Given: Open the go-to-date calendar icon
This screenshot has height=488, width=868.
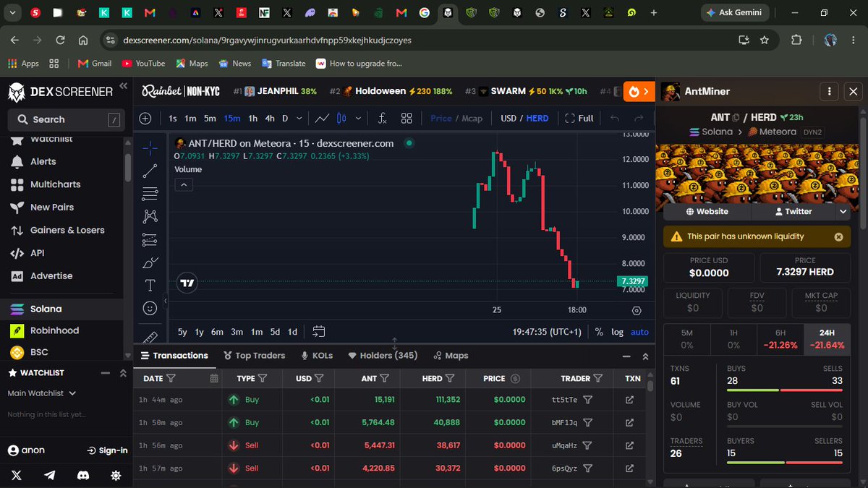Looking at the screenshot, I should pyautogui.click(x=318, y=332).
